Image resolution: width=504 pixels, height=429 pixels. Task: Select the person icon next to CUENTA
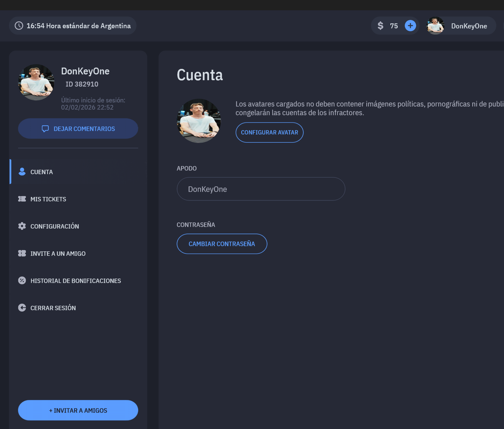[22, 171]
